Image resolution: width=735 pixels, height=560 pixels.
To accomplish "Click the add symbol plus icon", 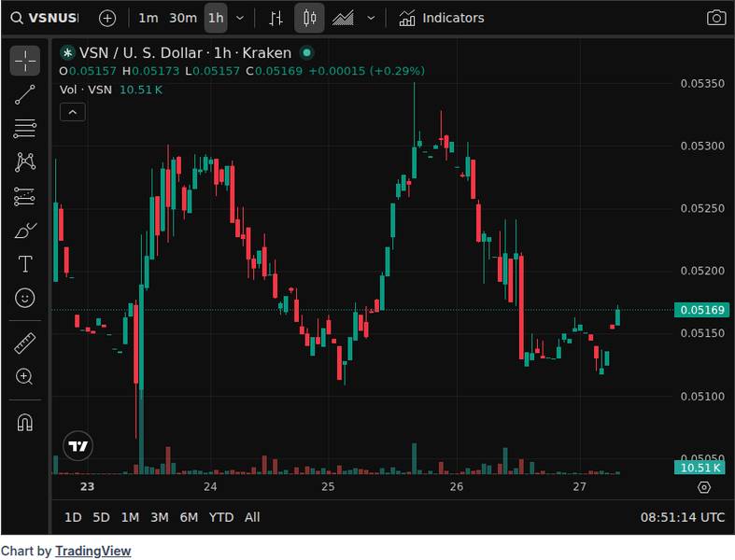I will click(107, 19).
